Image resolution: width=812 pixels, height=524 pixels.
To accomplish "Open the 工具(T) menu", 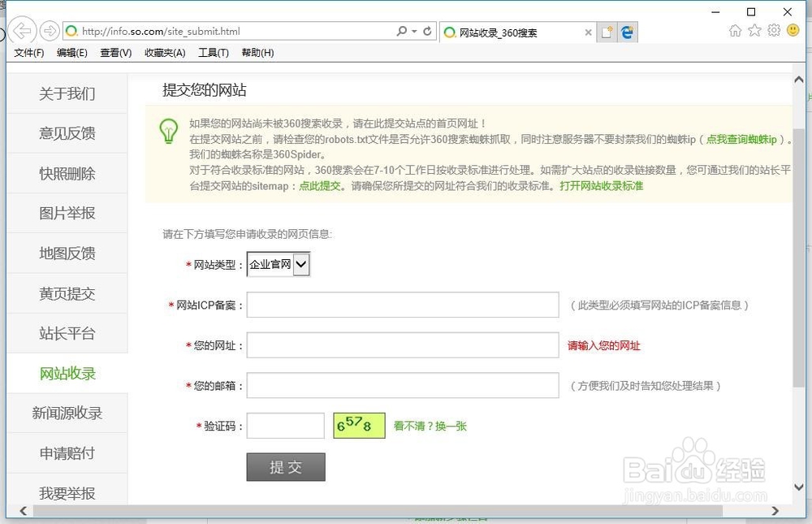I will click(x=214, y=53).
